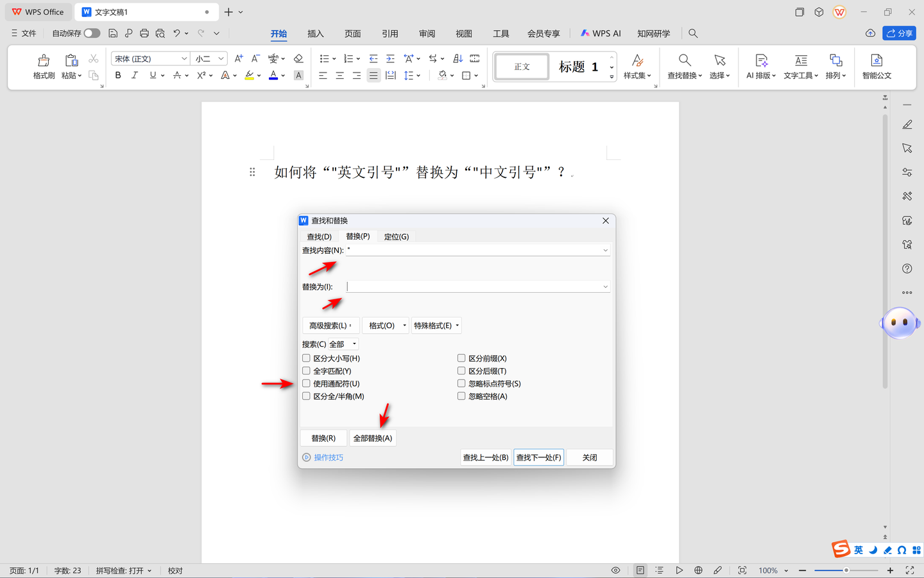
Task: Click 查找下一处(F) to find next
Action: (539, 457)
